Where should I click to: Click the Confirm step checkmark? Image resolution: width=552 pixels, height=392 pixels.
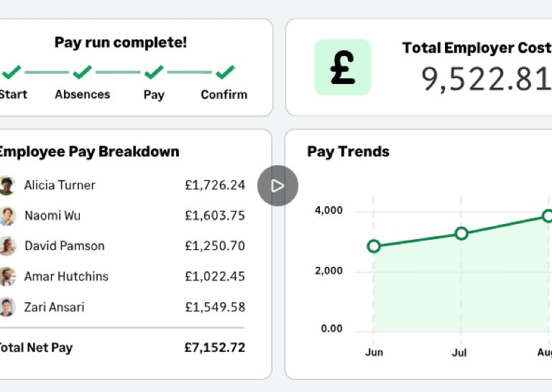[x=225, y=72]
